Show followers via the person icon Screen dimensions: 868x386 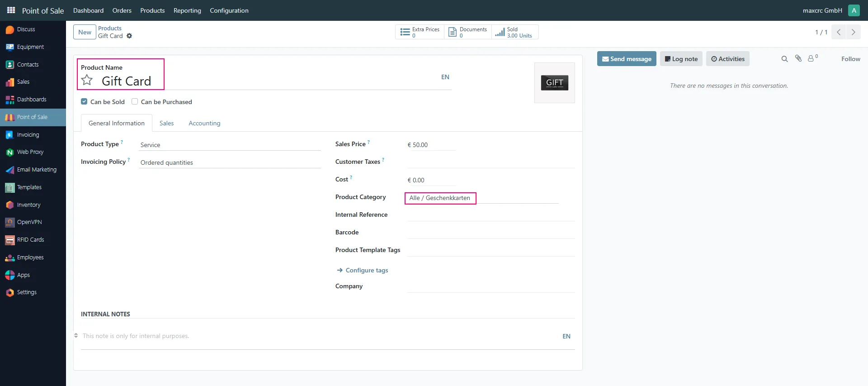click(x=812, y=58)
